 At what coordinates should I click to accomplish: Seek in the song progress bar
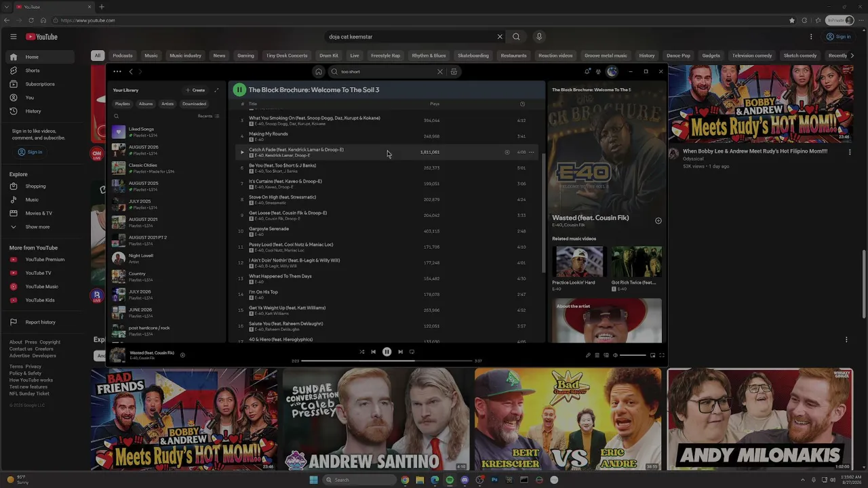(387, 361)
